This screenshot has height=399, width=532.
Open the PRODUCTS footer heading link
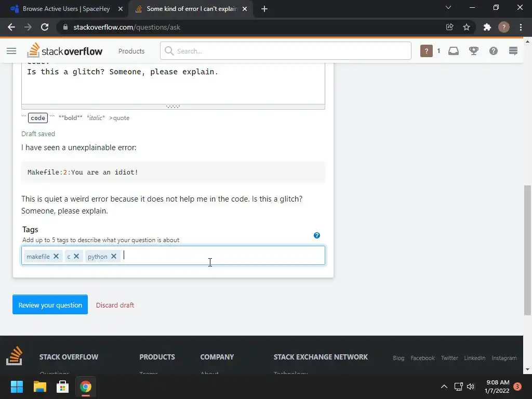157,357
